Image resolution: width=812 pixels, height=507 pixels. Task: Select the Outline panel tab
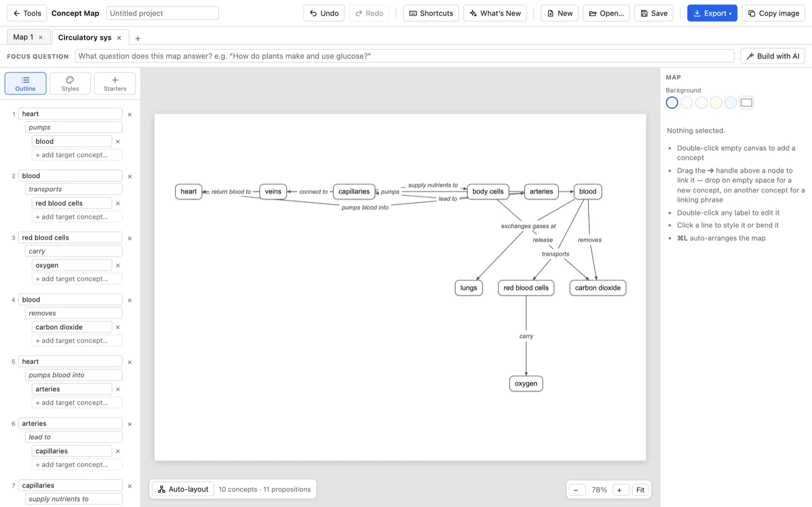(25, 83)
